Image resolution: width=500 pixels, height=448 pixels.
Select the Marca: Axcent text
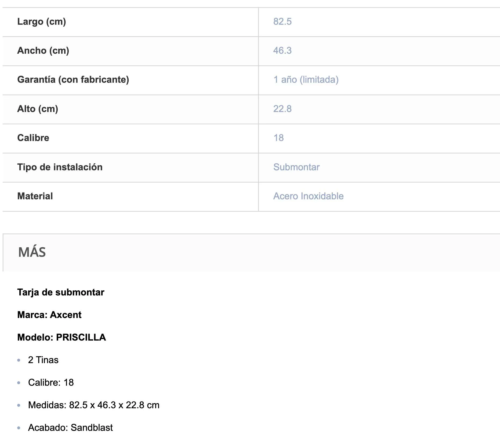pyautogui.click(x=49, y=315)
